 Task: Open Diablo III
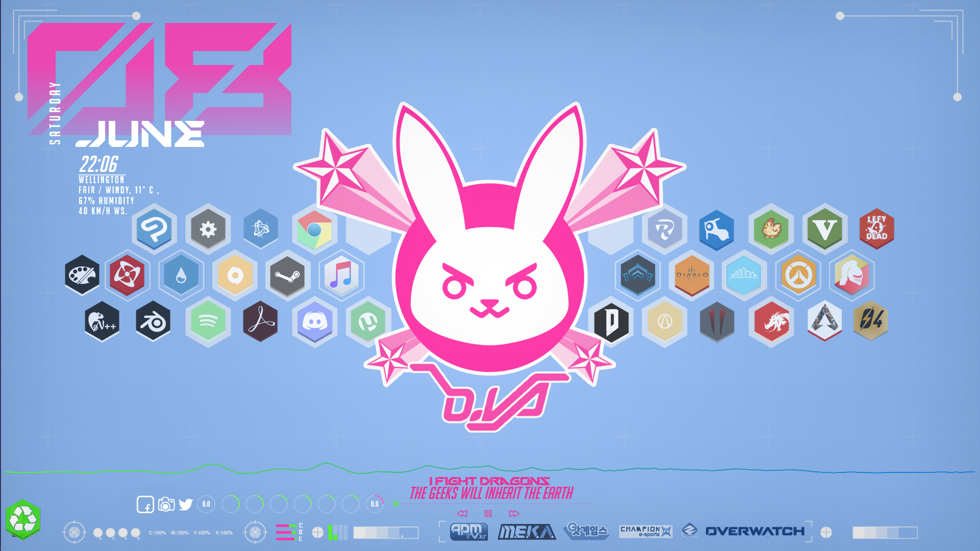pos(692,275)
